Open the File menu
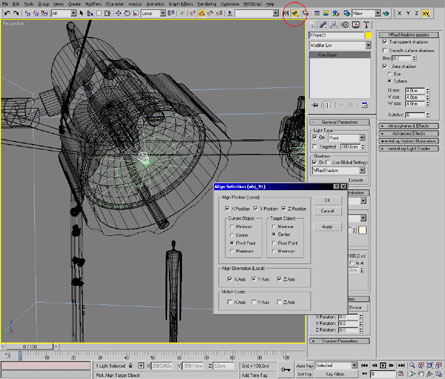This screenshot has width=445, height=379. pyautogui.click(x=5, y=4)
